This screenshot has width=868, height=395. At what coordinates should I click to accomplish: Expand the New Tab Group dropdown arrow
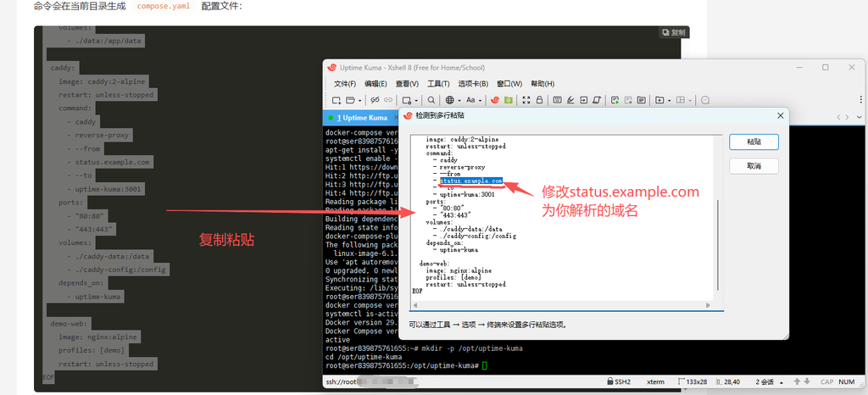[x=669, y=101]
